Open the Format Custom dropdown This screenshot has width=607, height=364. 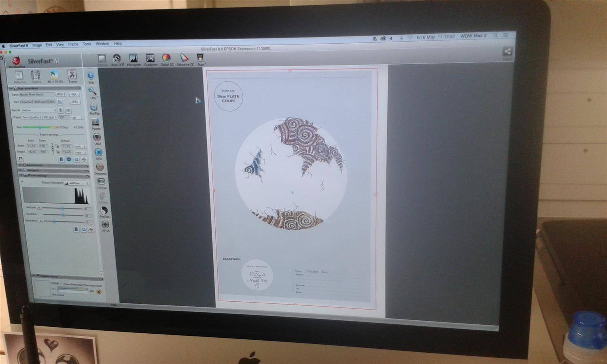[39, 110]
